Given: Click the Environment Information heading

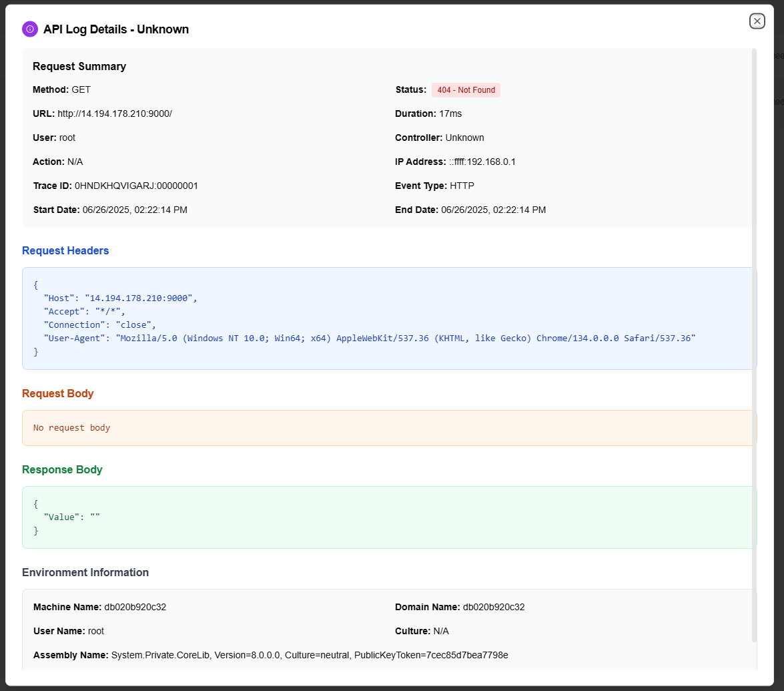Looking at the screenshot, I should (x=85, y=573).
